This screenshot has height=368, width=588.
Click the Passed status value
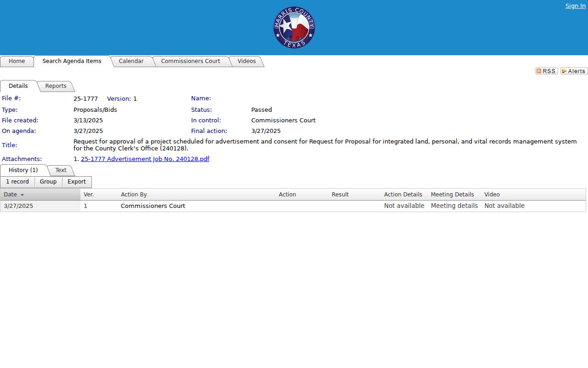pos(261,110)
